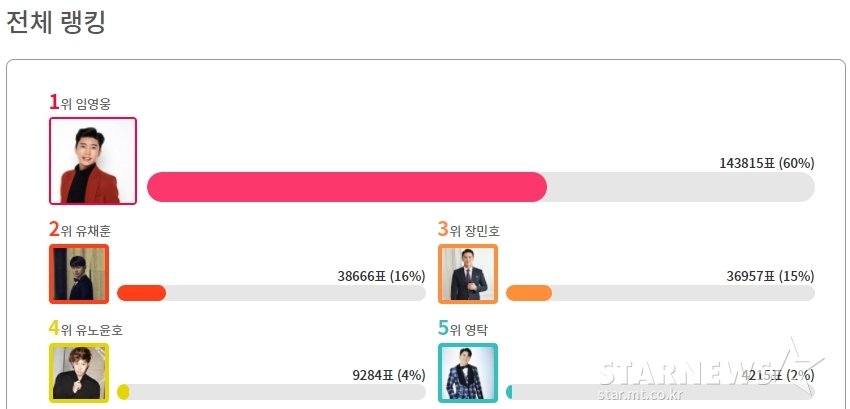850x409 pixels.
Task: Click the 2위 유채훈 name label
Action: click(80, 230)
